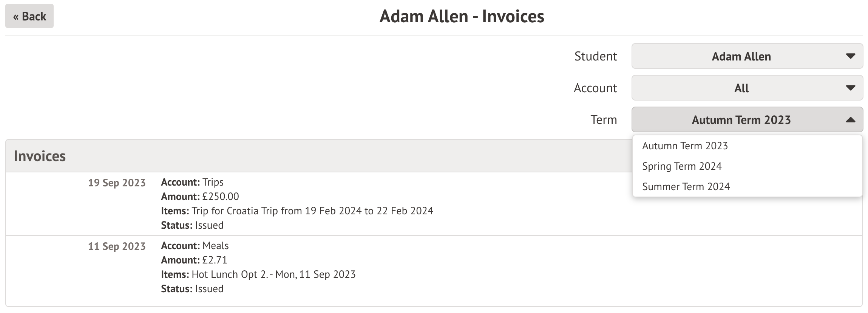The height and width of the screenshot is (313, 868).
Task: Open the Student dropdown showing Adam Allen
Action: click(x=740, y=56)
